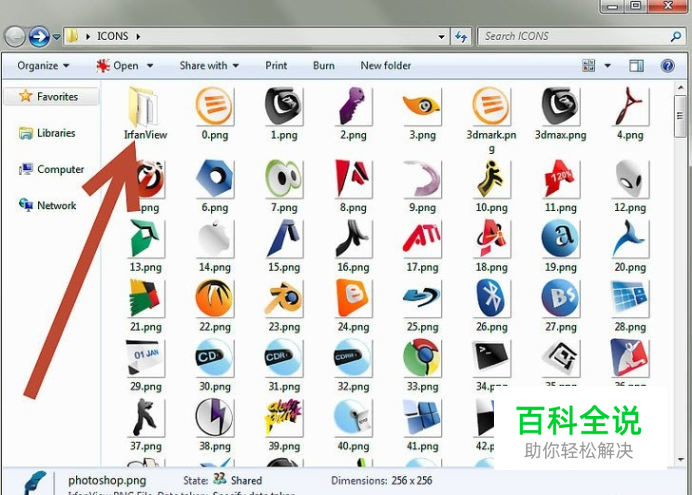Select the AMD 13.png icon

(146, 238)
